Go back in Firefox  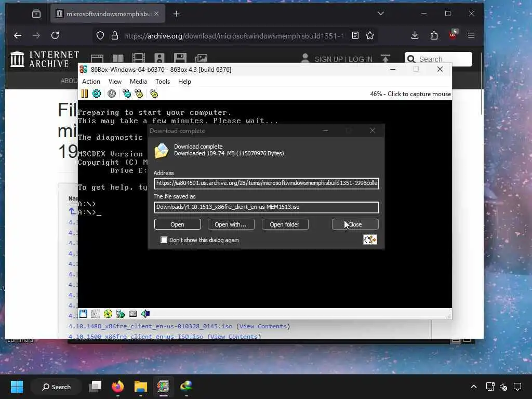(18, 35)
